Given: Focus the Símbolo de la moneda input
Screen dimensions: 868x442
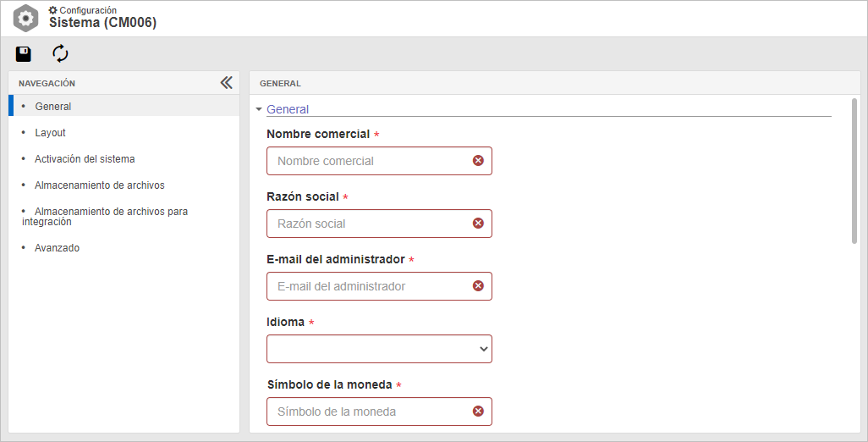Looking at the screenshot, I should 379,412.
